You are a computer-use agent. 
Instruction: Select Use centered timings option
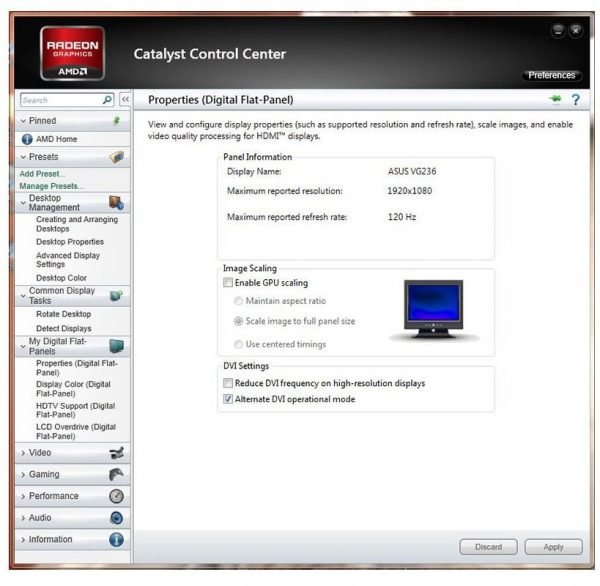[238, 344]
